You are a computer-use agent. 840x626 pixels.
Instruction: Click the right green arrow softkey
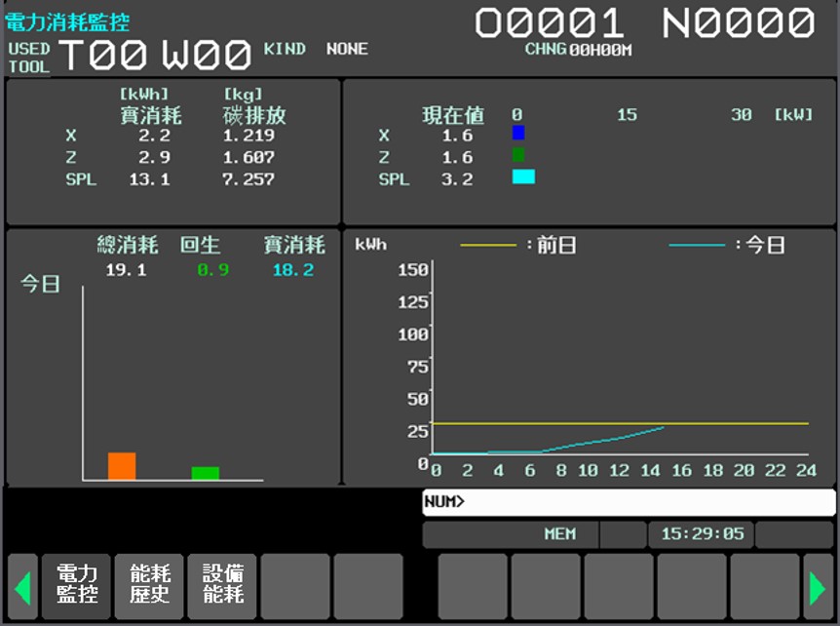pos(818,587)
